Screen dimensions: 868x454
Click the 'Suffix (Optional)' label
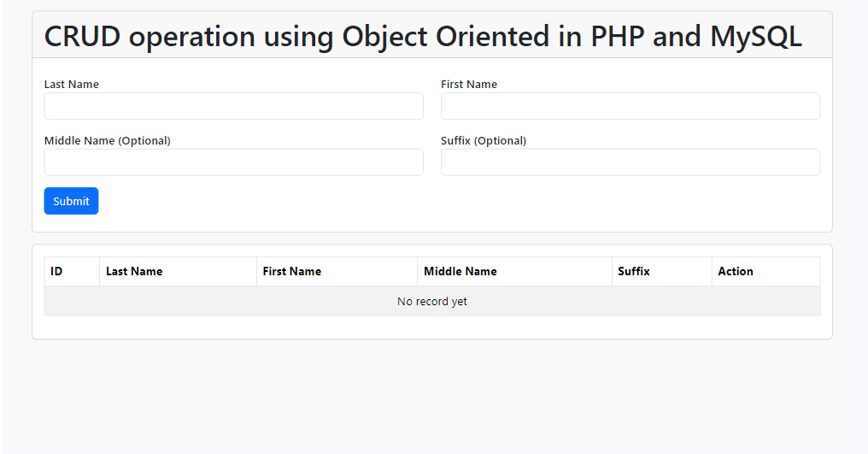coord(484,141)
